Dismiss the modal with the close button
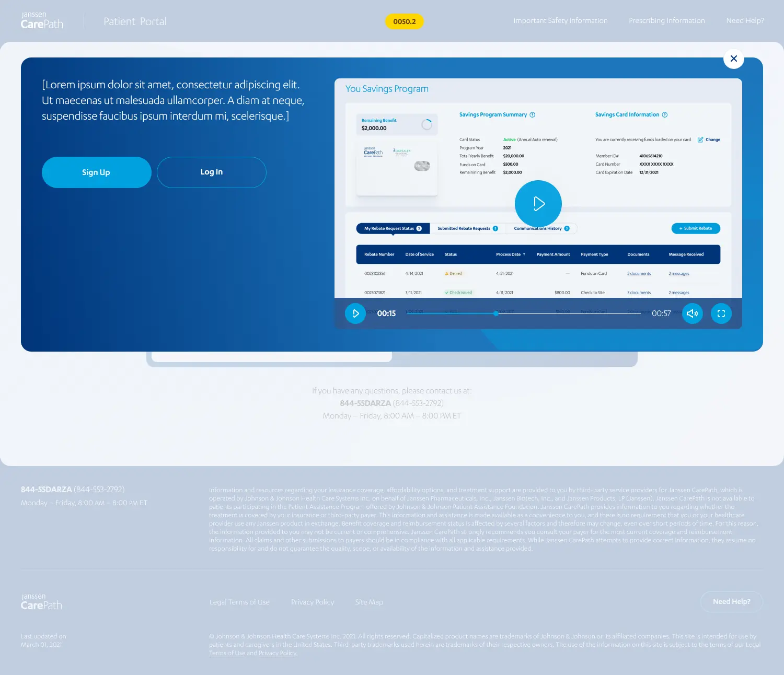Screen dimensions: 784x675 734,59
